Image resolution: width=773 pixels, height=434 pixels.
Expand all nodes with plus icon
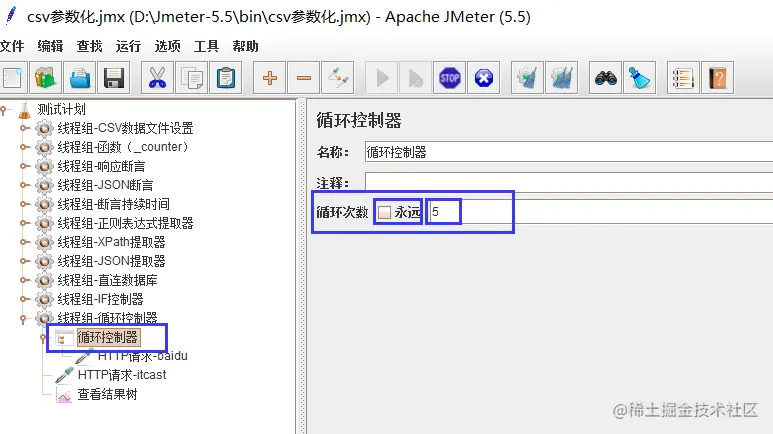[x=269, y=78]
